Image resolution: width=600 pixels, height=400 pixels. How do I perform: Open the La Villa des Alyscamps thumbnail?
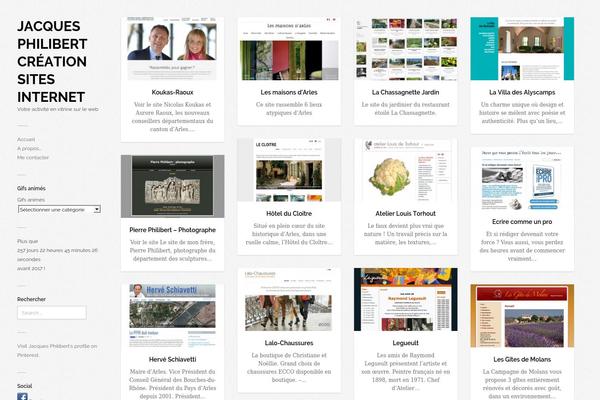522,49
